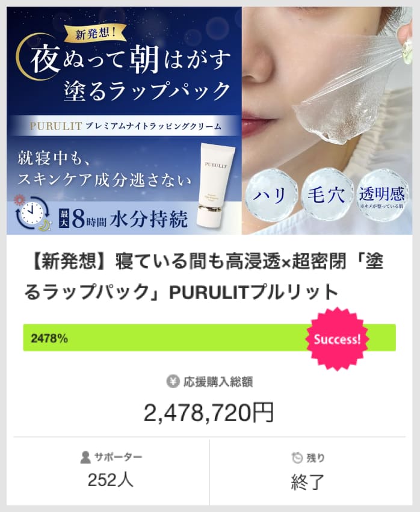
Task: Click the yen coin icon beside 応援購入総額
Action: (x=173, y=381)
